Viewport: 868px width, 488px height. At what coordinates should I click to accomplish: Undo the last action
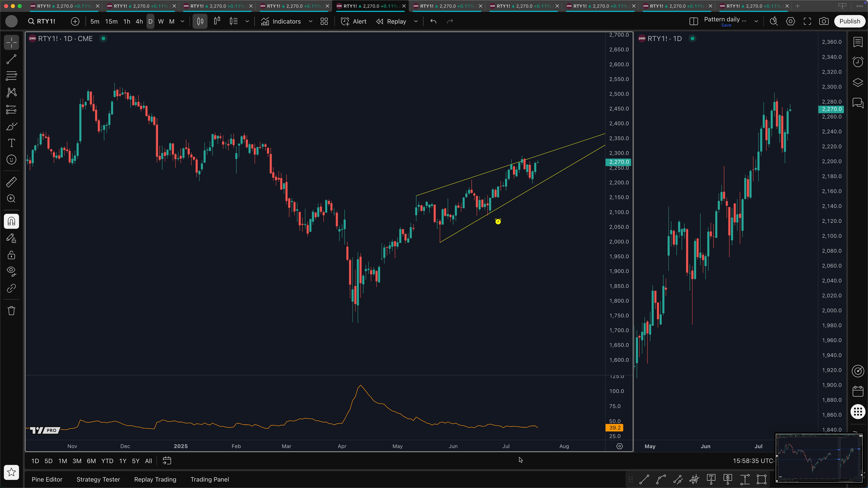[433, 21]
